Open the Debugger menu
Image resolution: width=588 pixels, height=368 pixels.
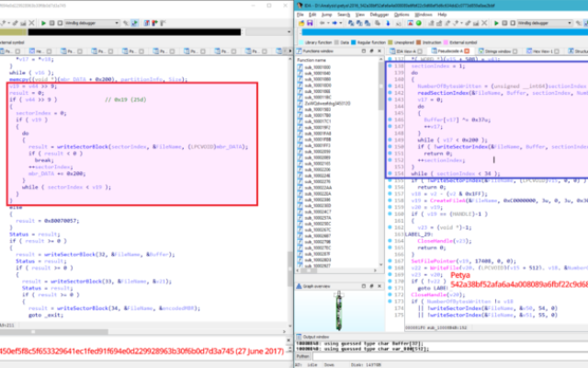pyautogui.click(x=379, y=15)
